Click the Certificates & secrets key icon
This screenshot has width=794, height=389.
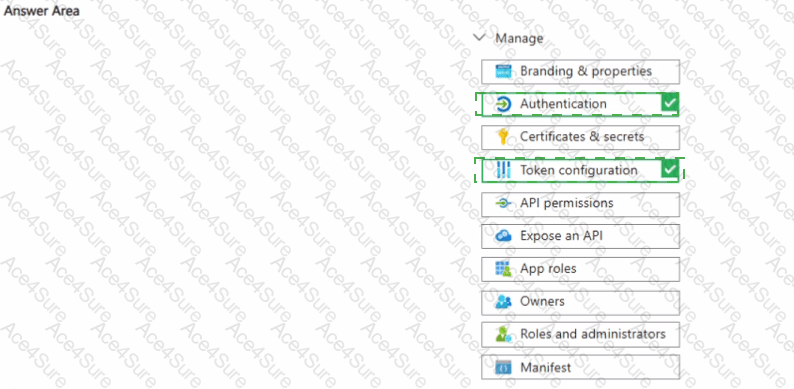tap(503, 137)
